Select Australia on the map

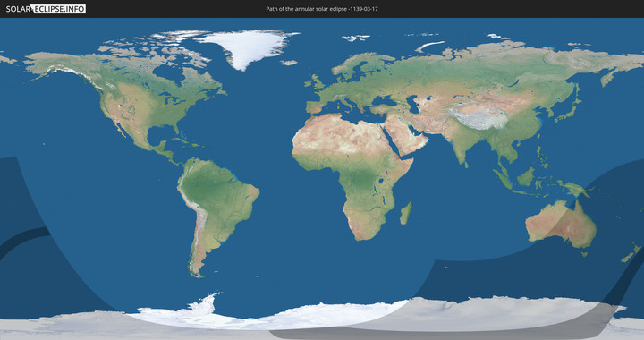(561, 225)
